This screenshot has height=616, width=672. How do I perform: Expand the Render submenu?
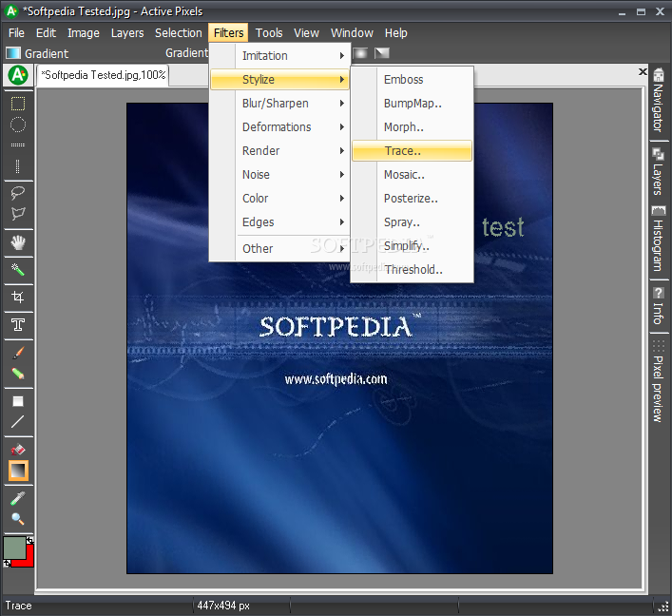pyautogui.click(x=279, y=151)
